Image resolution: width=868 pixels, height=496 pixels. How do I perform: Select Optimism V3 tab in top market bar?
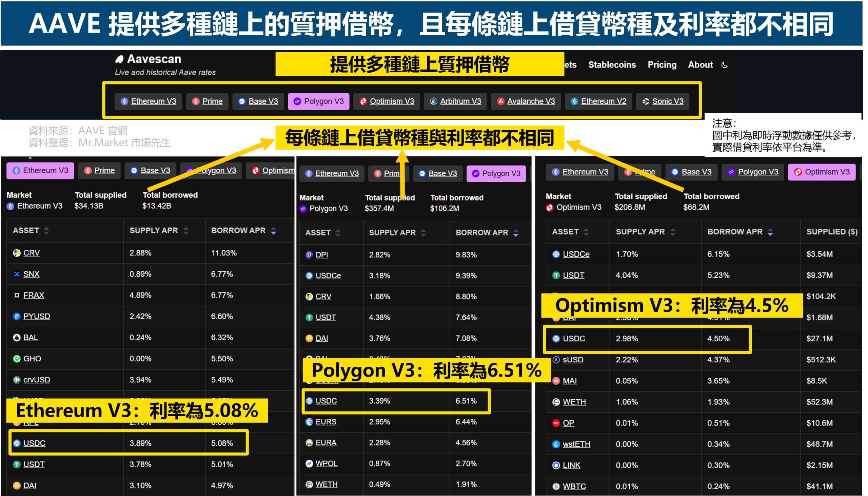(386, 101)
